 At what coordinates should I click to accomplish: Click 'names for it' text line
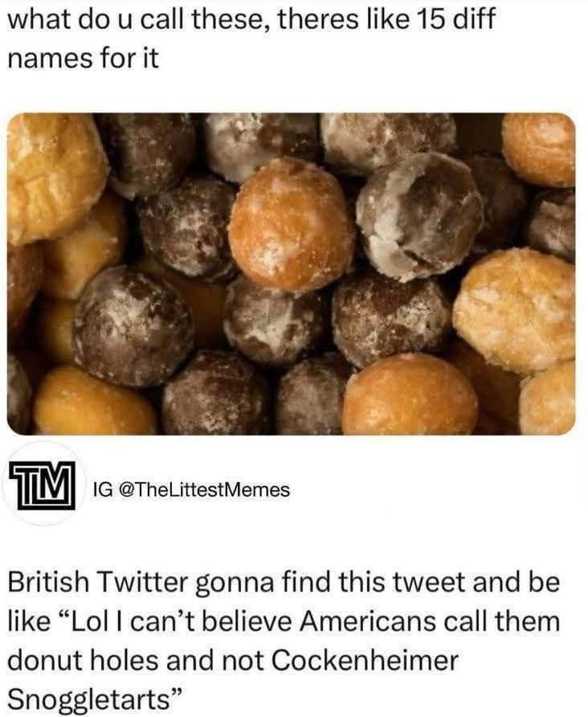[84, 59]
